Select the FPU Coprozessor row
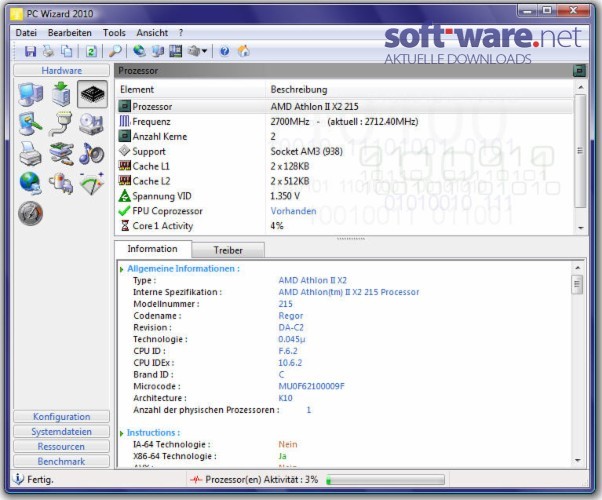The height and width of the screenshot is (500, 602). pos(344,211)
